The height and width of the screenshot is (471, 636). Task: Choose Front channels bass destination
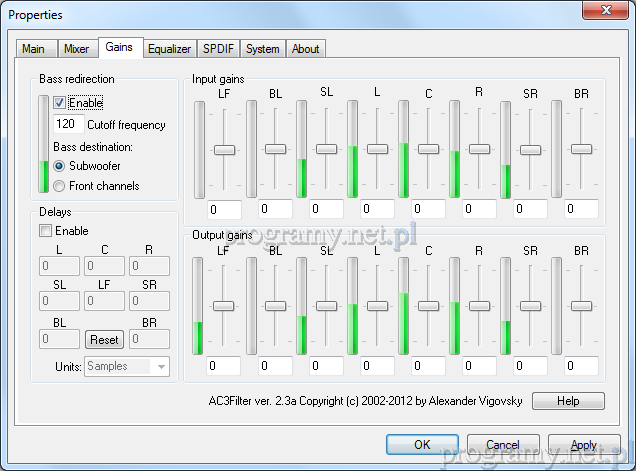pos(60,186)
